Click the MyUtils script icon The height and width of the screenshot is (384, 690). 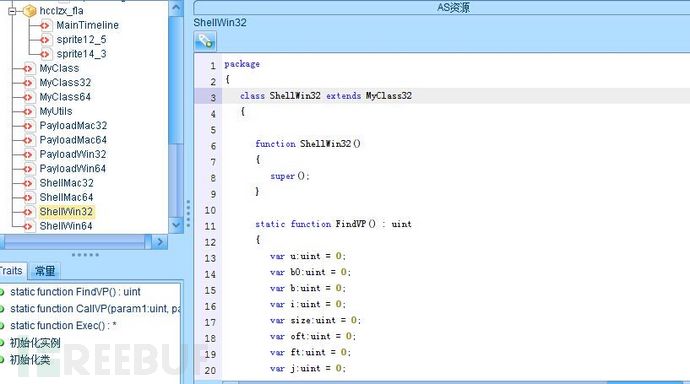(x=28, y=112)
